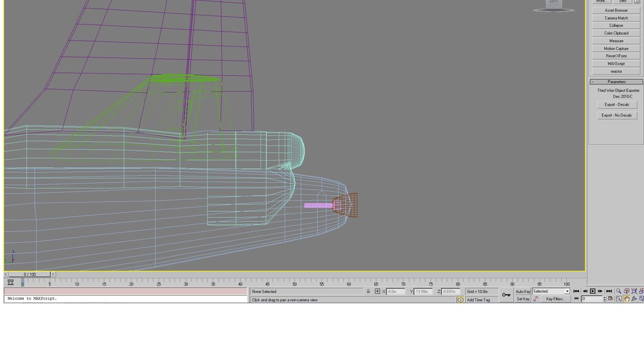644x362 pixels.
Task: Toggle the selection lock icon
Action: tap(368, 291)
